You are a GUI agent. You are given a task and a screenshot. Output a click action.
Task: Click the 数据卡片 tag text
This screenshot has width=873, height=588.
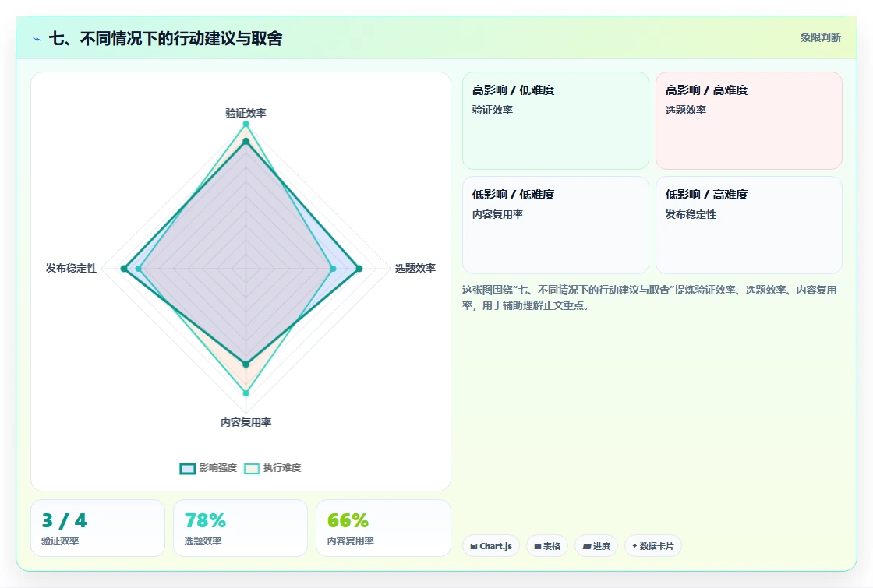pos(656,546)
